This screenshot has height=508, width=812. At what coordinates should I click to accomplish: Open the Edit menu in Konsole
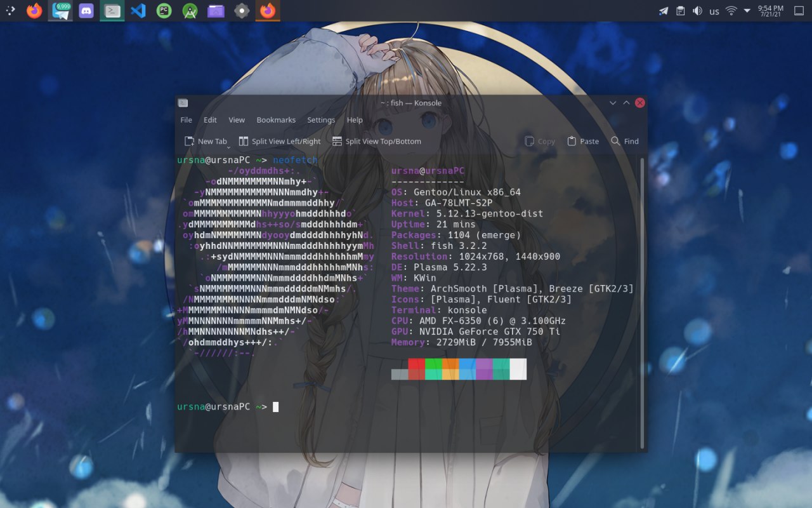pos(210,120)
